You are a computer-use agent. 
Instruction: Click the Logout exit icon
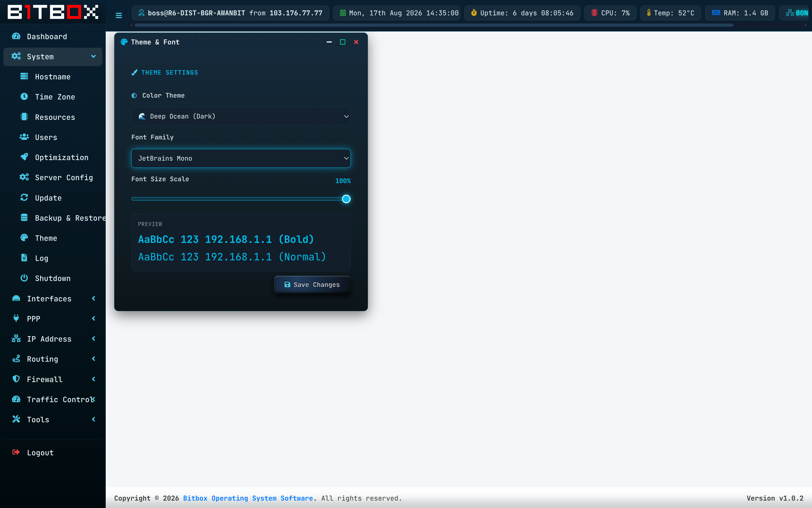(x=16, y=452)
